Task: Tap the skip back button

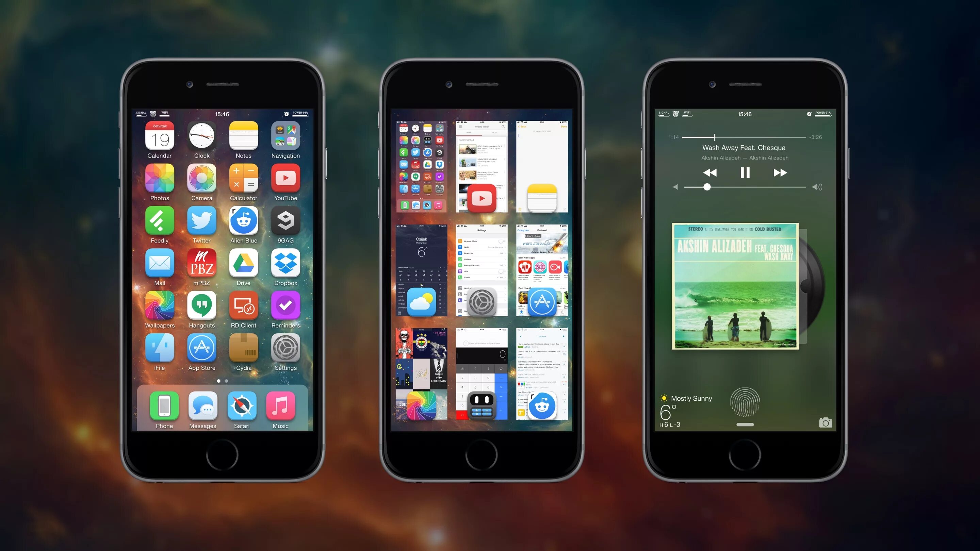Action: click(x=712, y=173)
